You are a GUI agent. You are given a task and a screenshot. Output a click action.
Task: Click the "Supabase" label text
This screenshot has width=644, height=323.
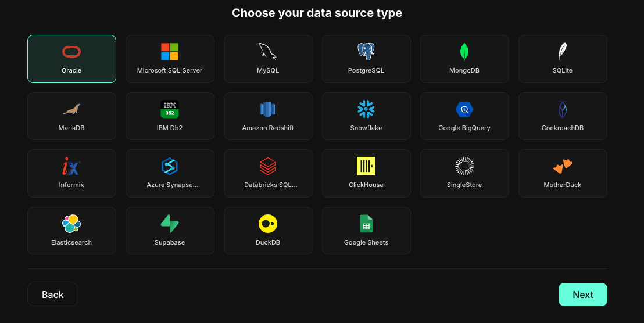tap(170, 243)
